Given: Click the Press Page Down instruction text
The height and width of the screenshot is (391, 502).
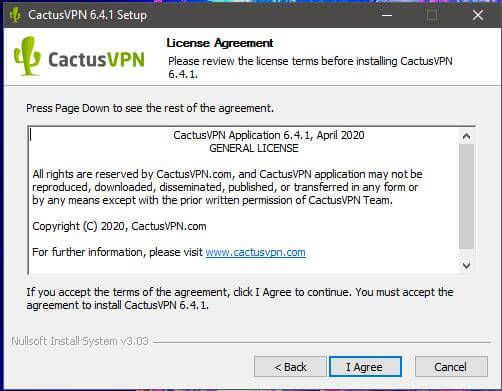Looking at the screenshot, I should coord(150,108).
